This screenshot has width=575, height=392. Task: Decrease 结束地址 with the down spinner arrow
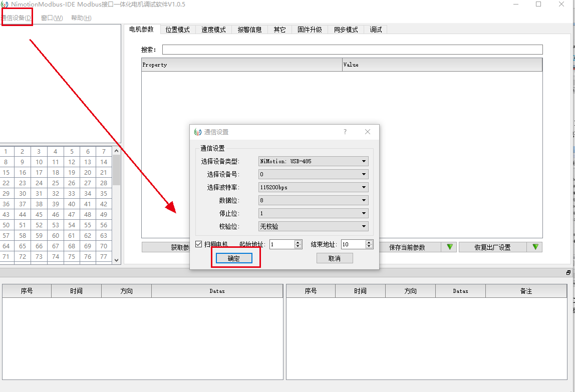tap(369, 247)
